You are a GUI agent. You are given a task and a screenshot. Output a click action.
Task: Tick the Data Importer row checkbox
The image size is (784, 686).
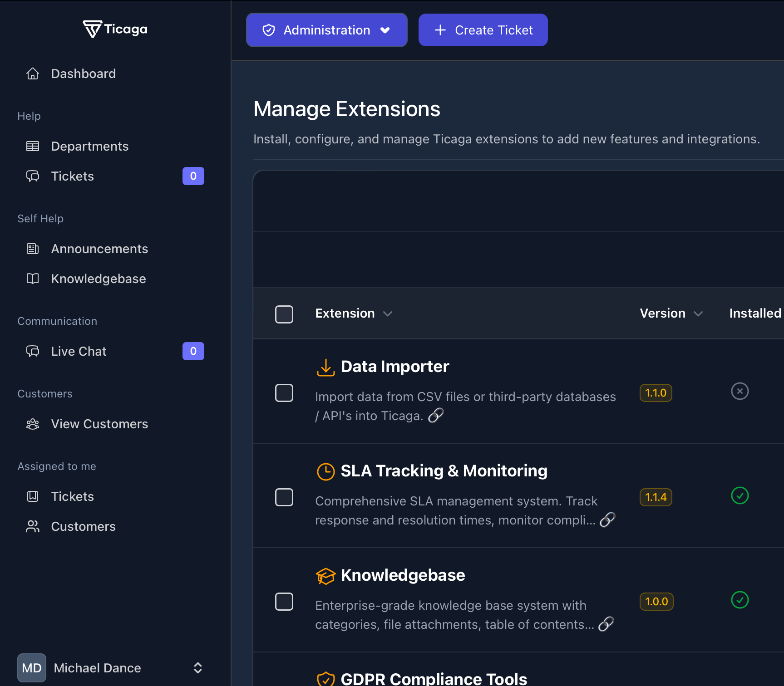point(284,393)
